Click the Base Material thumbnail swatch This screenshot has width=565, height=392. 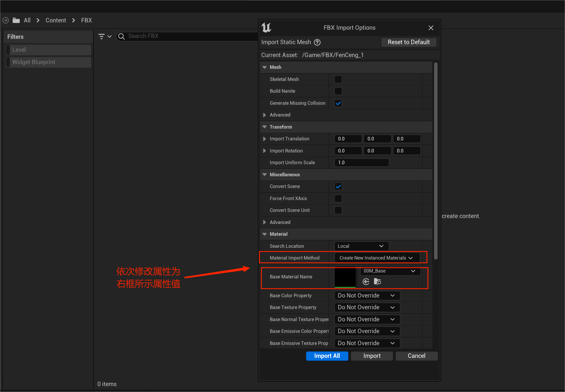coord(345,277)
